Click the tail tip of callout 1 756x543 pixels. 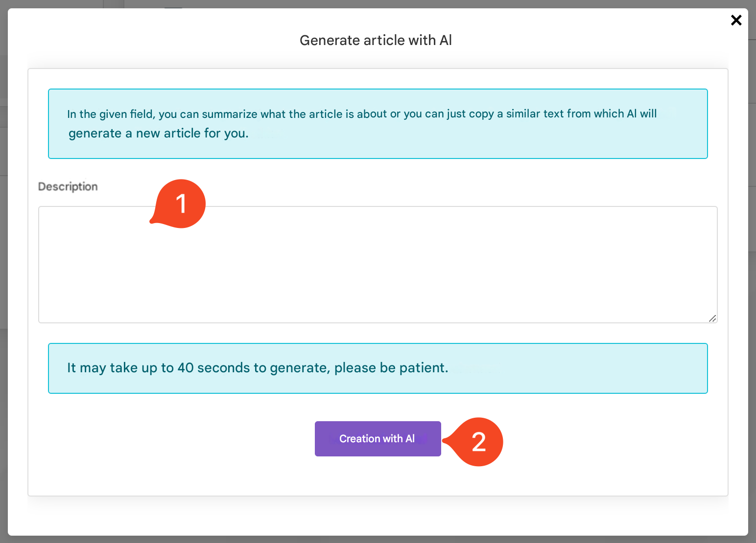(151, 223)
